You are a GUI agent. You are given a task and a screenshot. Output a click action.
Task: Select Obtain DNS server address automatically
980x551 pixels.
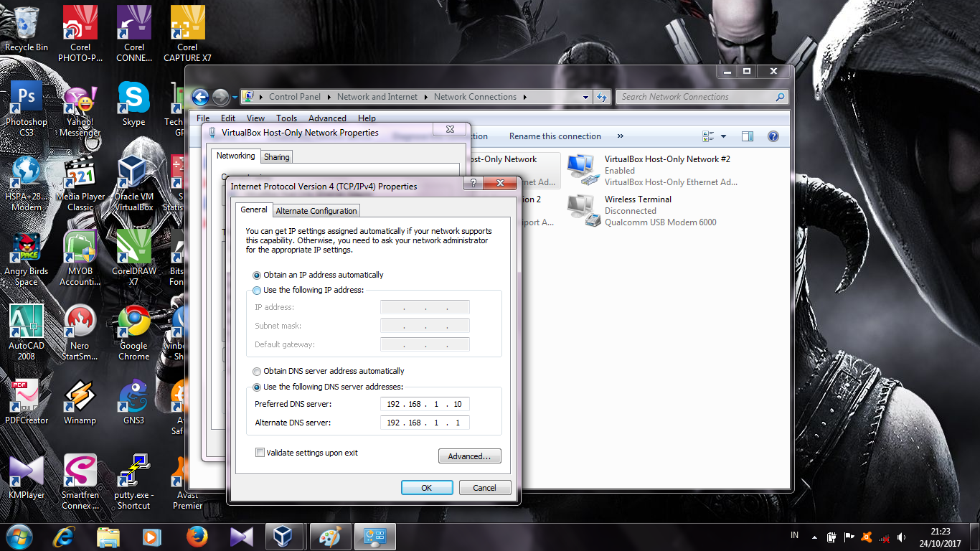257,372
